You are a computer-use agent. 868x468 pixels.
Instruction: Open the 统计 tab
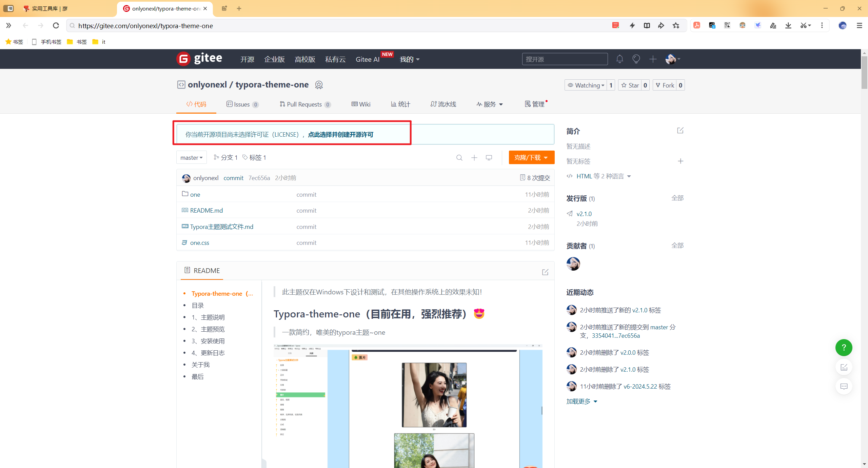400,104
